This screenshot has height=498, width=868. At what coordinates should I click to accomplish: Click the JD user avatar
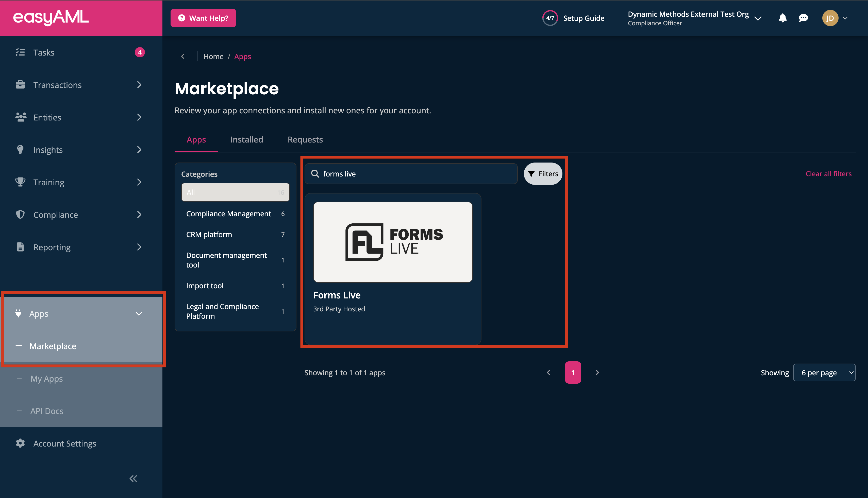click(x=830, y=18)
